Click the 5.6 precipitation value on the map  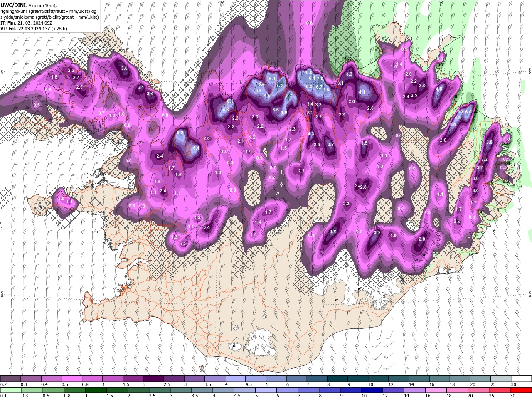click(258, 91)
